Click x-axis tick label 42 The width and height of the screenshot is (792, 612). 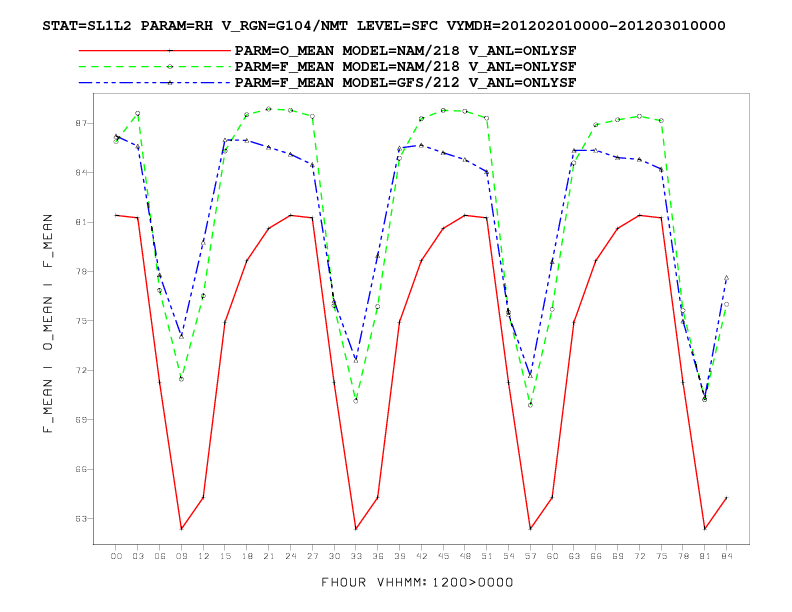(x=421, y=556)
